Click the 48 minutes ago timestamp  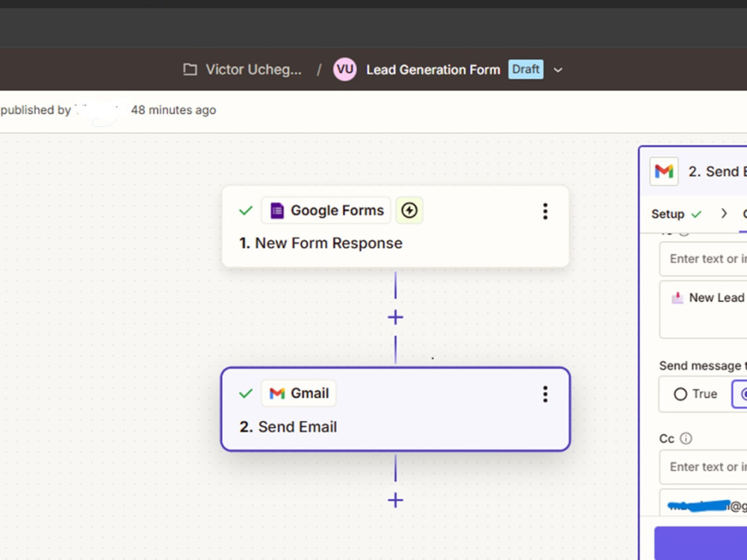click(x=173, y=110)
